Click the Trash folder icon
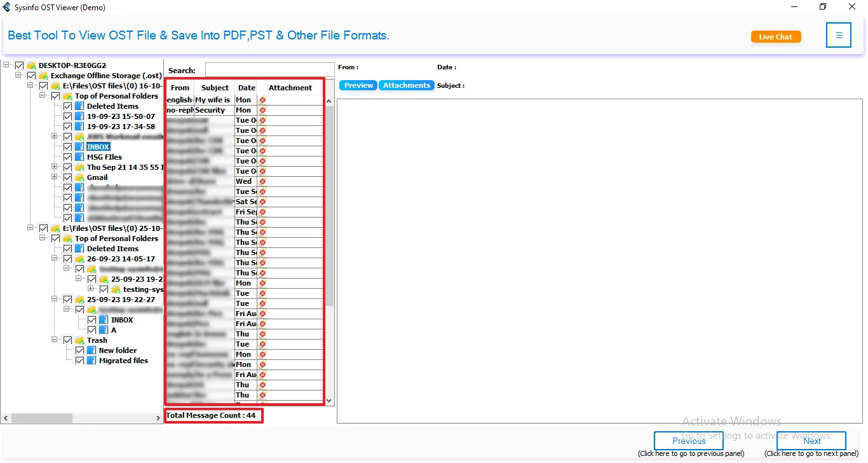The height and width of the screenshot is (463, 868). tap(79, 340)
